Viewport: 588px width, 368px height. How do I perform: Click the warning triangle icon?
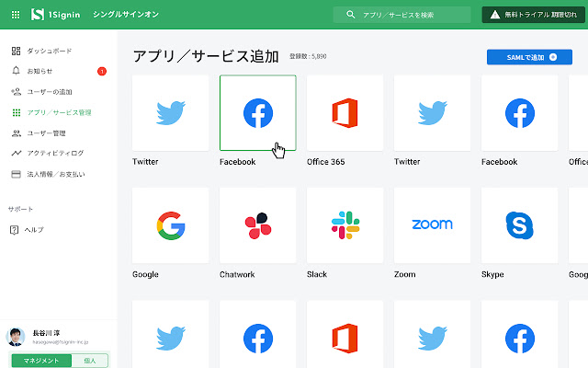(x=495, y=15)
